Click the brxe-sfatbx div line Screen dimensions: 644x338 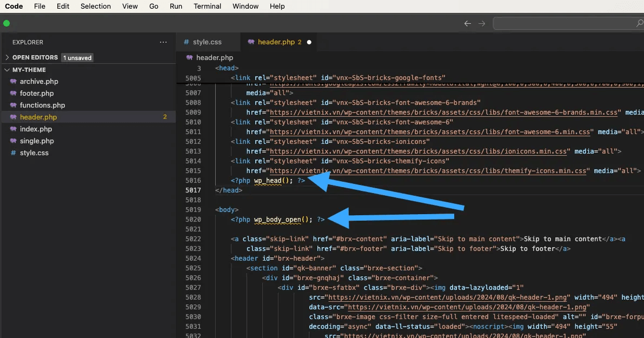point(401,288)
